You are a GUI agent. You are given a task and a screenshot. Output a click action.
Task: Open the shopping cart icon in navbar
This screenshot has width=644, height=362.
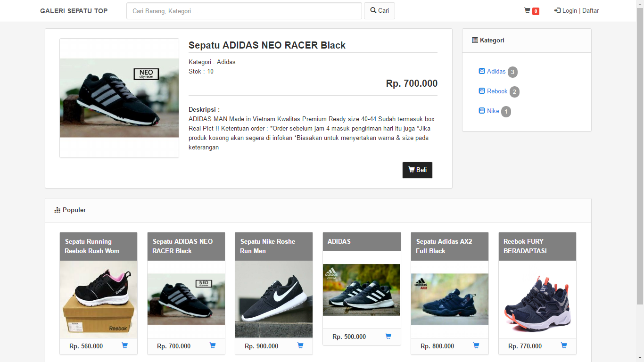[x=527, y=10]
